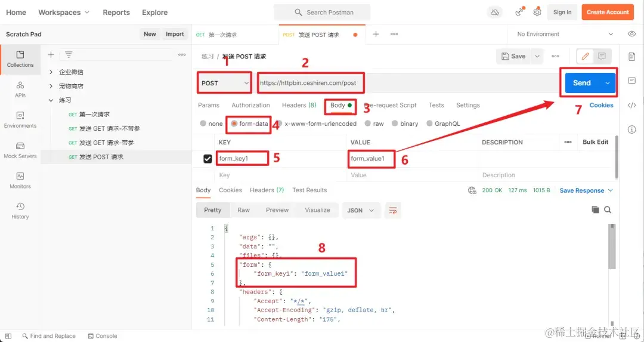
Task: Select the form-data radio button
Action: (234, 124)
